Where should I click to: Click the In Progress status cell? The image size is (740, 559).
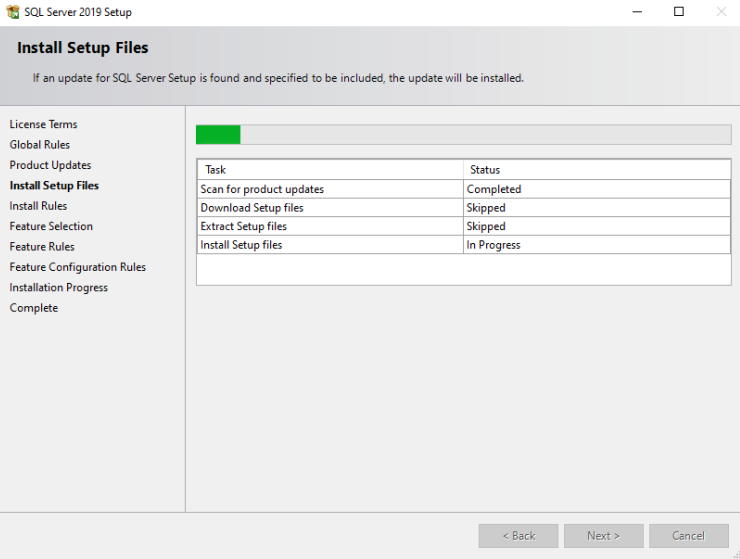coord(597,245)
